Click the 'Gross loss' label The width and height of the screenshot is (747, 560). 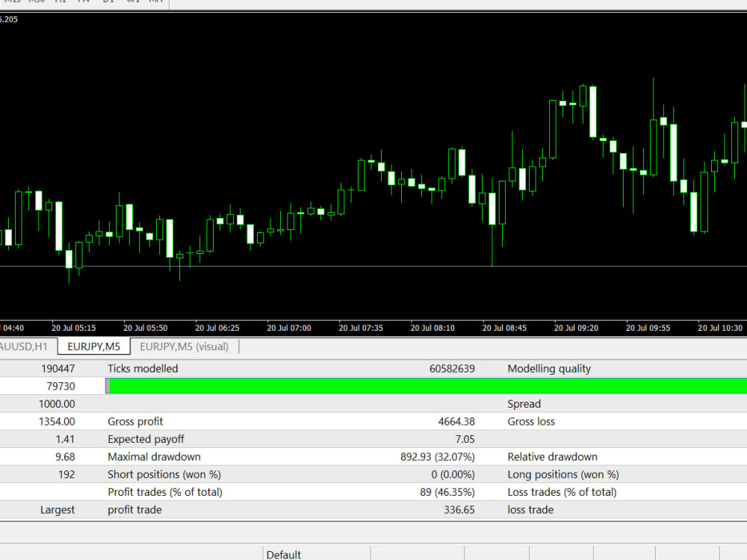click(x=530, y=421)
